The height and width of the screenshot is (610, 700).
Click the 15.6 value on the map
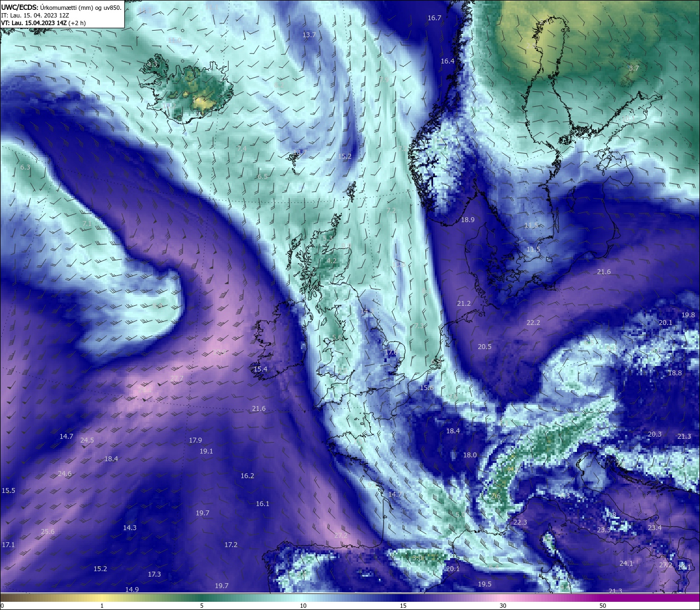tap(426, 388)
